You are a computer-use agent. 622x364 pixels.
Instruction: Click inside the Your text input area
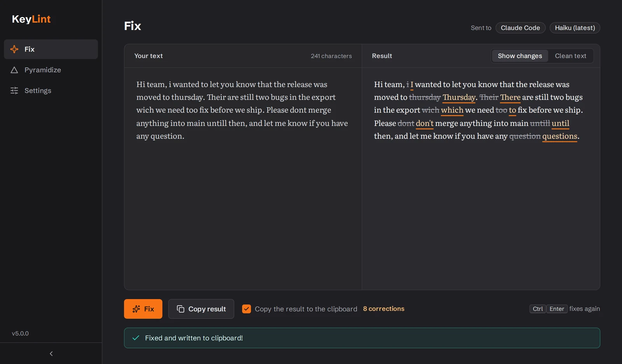(243, 179)
